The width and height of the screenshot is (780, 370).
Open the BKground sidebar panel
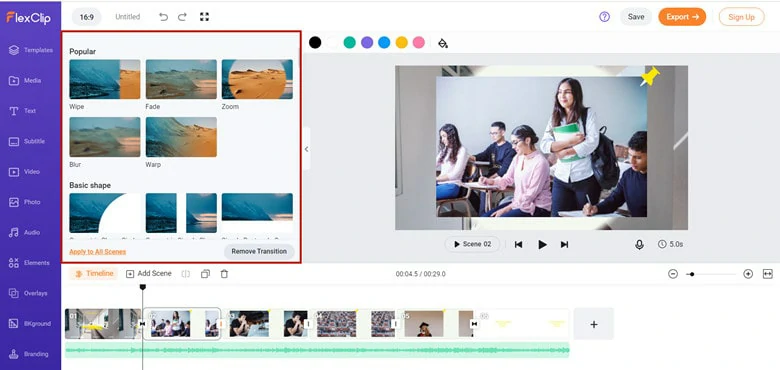pos(30,324)
